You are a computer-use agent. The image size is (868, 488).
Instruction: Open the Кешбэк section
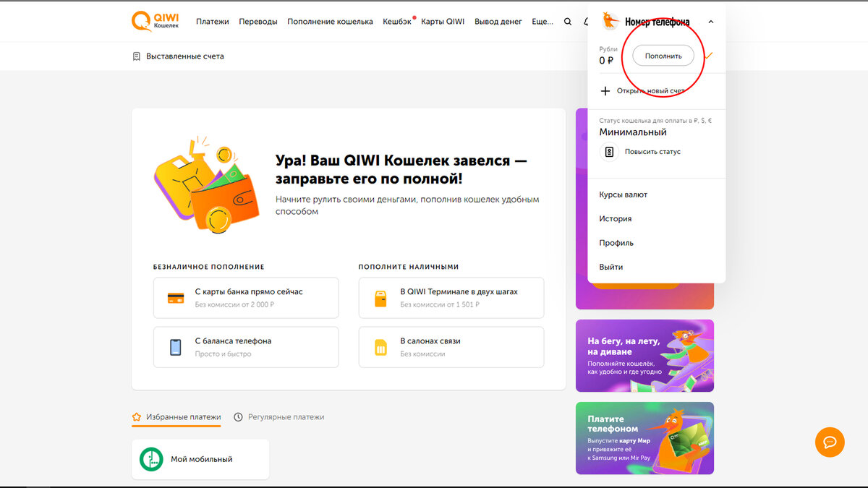click(397, 22)
